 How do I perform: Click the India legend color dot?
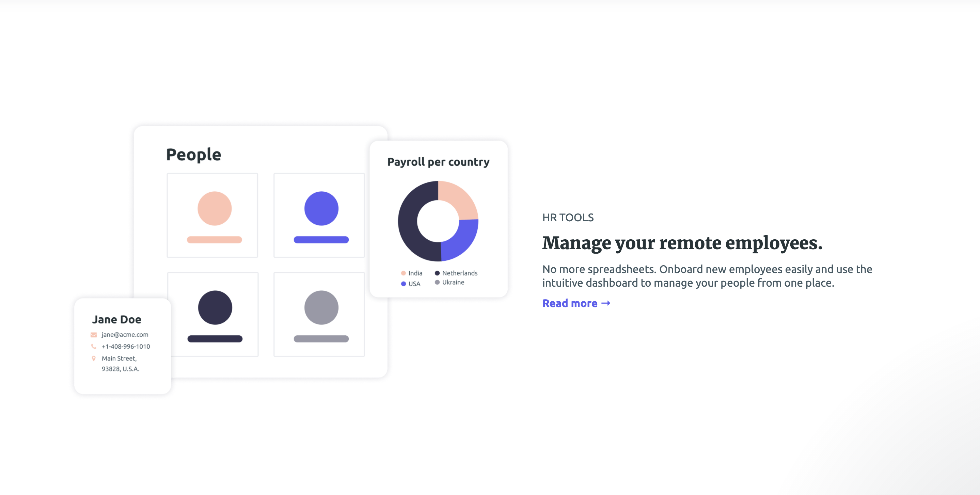pyautogui.click(x=403, y=273)
